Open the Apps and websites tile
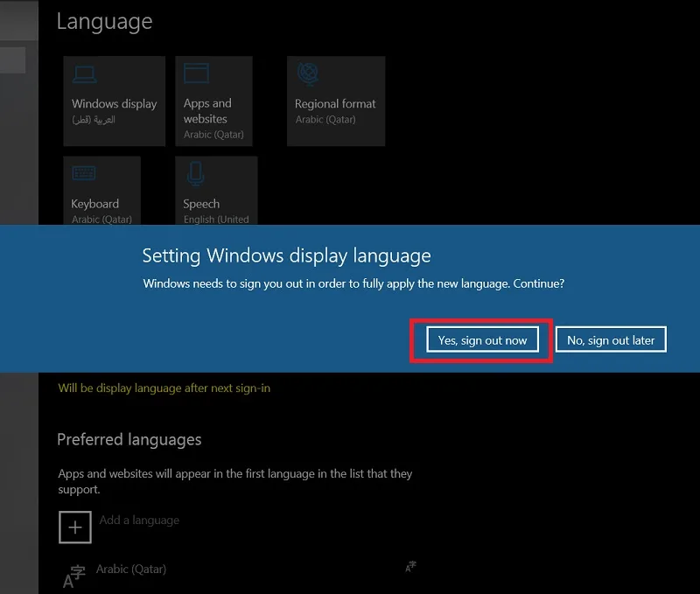700x594 pixels. tap(213, 101)
